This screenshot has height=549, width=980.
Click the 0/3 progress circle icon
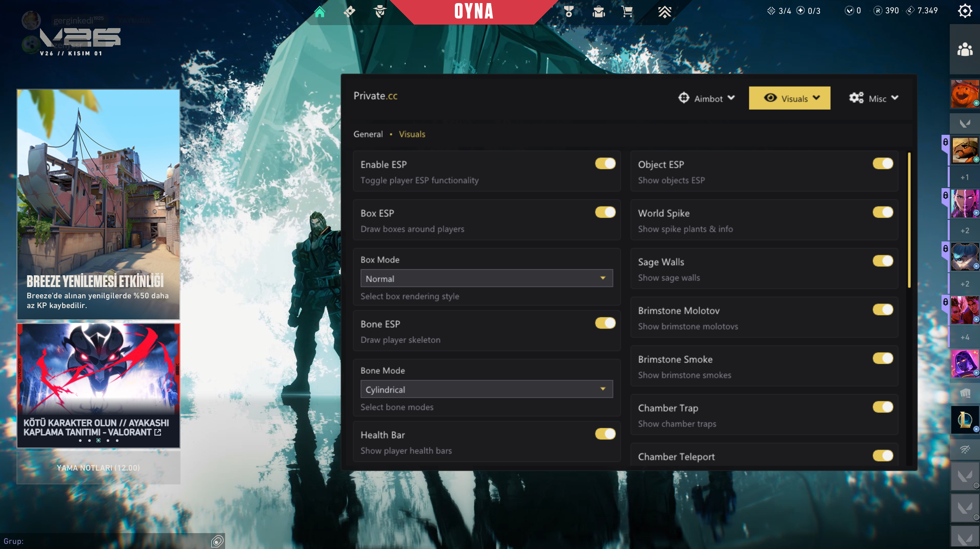(801, 11)
